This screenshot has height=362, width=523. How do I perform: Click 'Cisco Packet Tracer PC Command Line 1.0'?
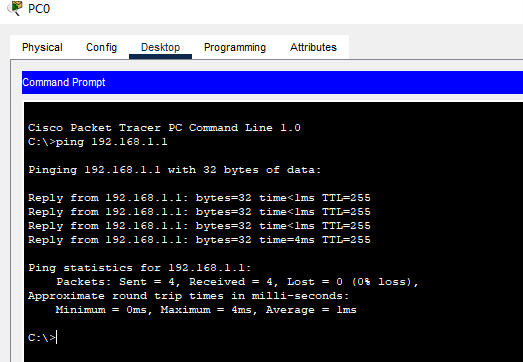pos(164,128)
